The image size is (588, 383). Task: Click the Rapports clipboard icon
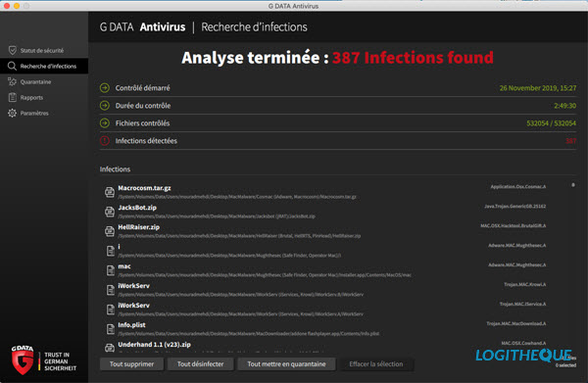point(13,97)
